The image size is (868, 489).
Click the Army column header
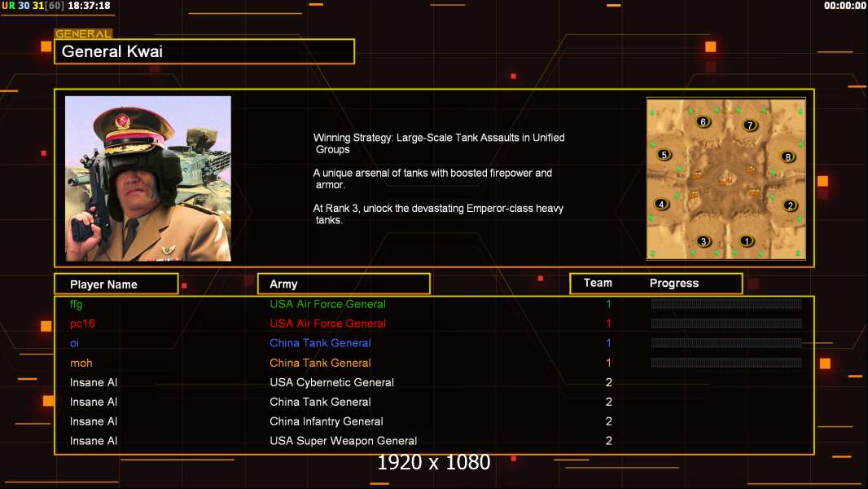point(344,284)
